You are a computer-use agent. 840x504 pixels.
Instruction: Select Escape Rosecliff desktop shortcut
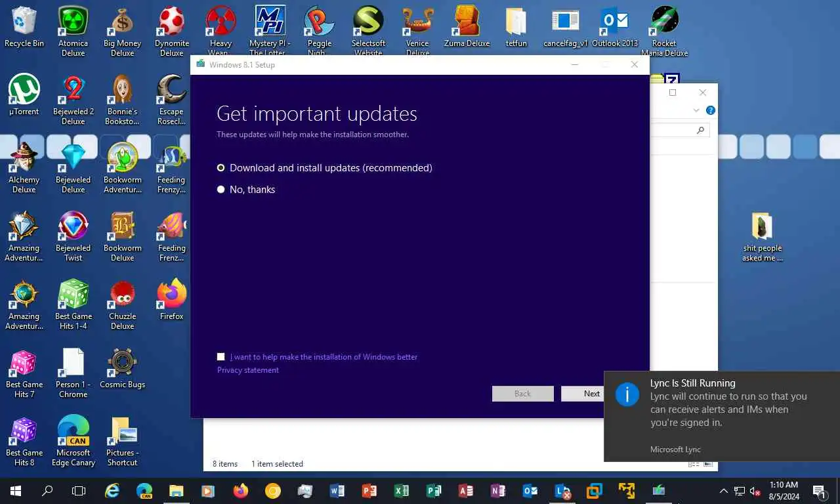(x=172, y=100)
